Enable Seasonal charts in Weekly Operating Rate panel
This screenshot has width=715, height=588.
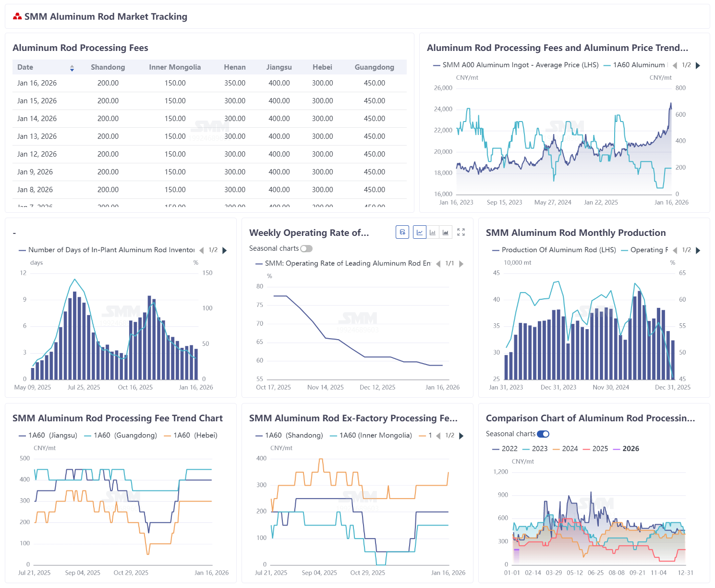(306, 248)
